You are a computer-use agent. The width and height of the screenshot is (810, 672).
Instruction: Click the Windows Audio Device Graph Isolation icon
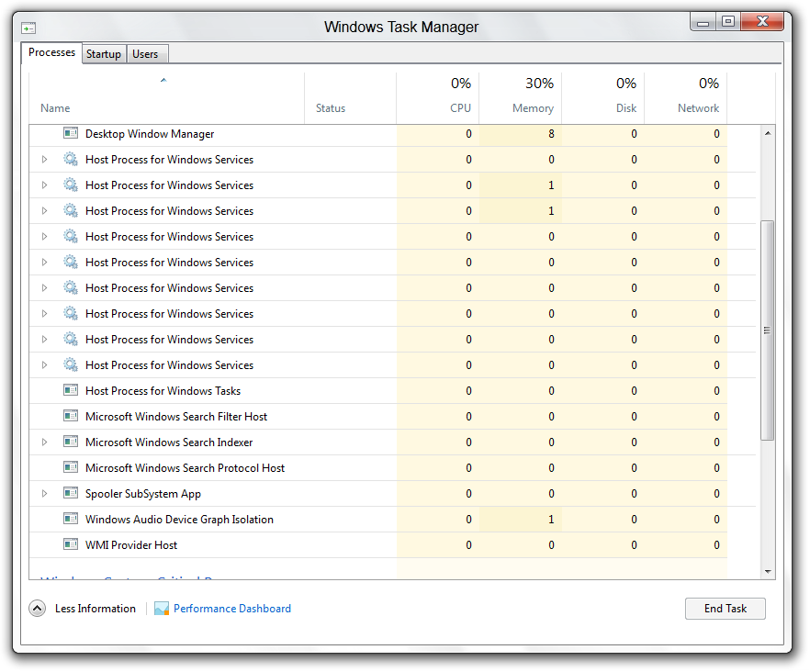(x=71, y=520)
